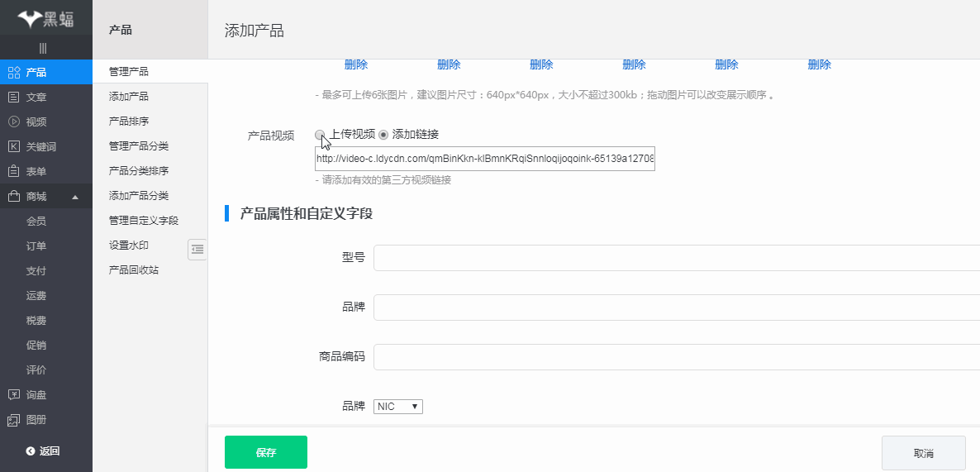The image size is (980, 472).
Task: Open 图册 via its picture icon
Action: (x=13, y=419)
